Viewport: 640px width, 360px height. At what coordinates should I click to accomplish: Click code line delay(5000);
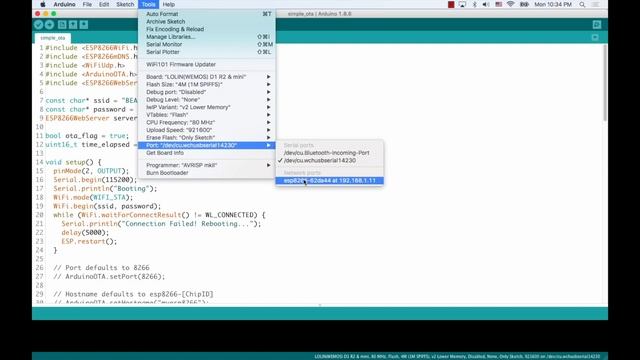click(85, 233)
